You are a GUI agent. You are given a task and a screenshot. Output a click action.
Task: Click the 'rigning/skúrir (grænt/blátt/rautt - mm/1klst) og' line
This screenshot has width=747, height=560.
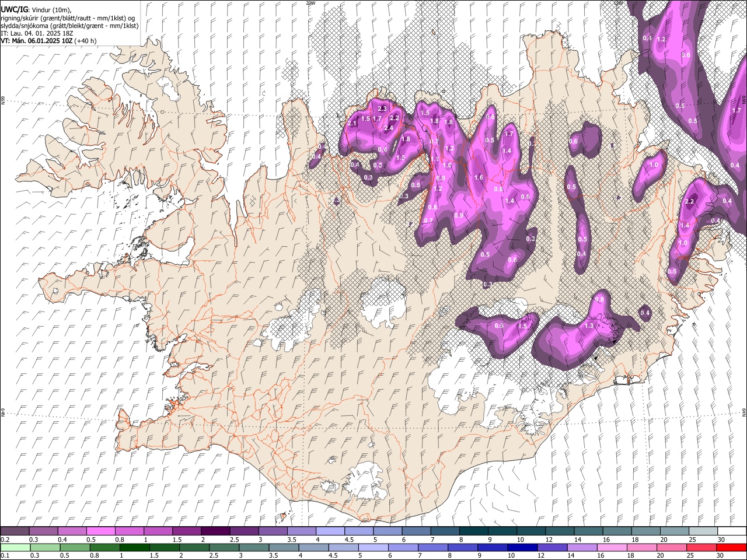68,17
